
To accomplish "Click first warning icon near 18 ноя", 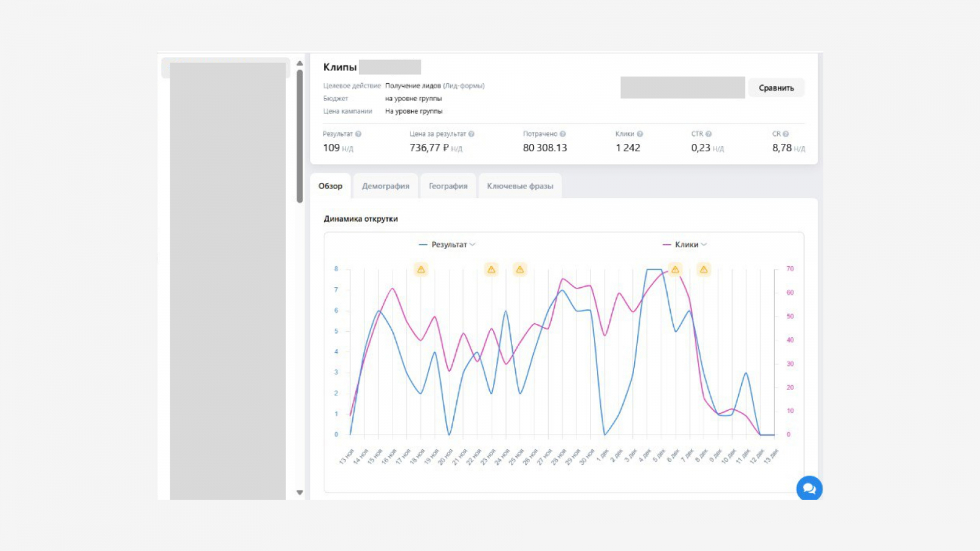I will click(421, 269).
